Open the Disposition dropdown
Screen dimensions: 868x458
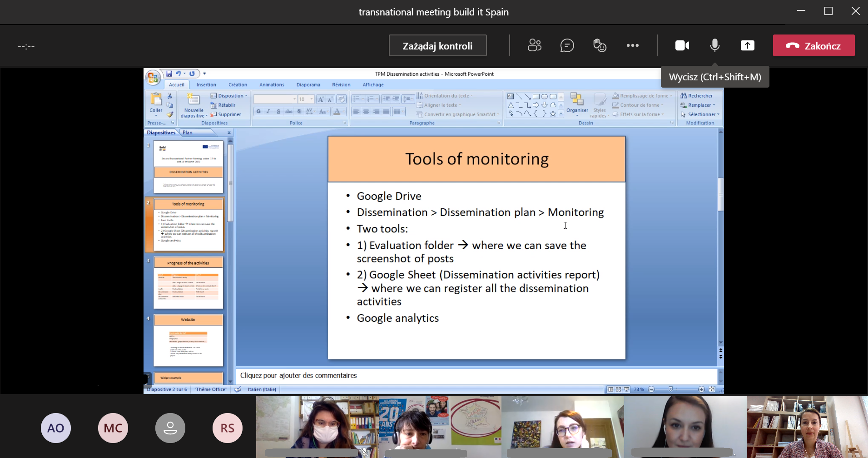(229, 96)
